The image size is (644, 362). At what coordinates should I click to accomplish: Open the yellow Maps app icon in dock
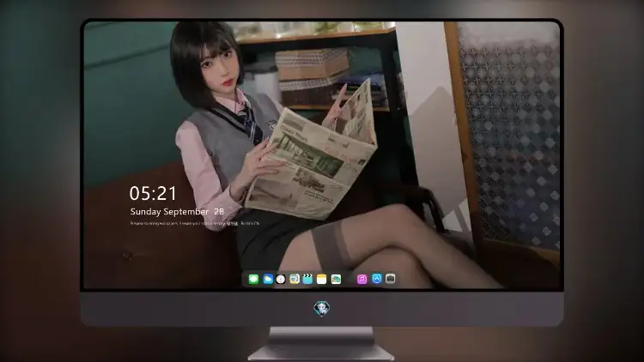point(295,279)
